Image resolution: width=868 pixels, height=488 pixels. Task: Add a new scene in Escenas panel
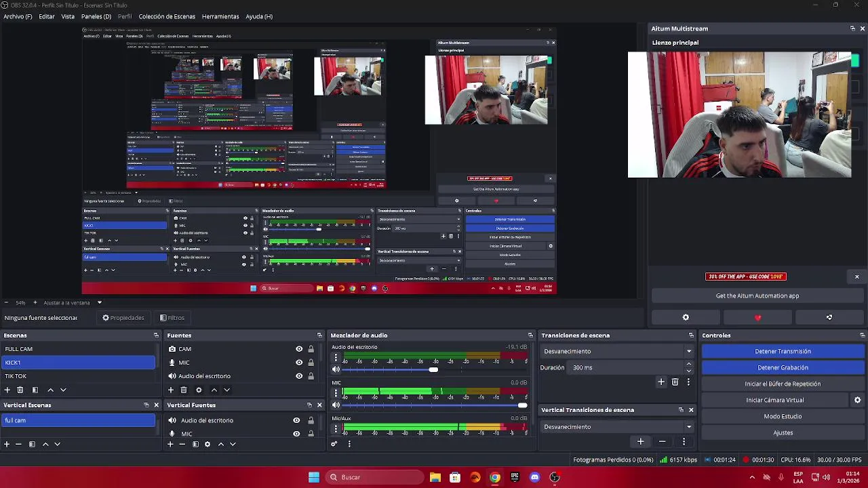pyautogui.click(x=7, y=390)
